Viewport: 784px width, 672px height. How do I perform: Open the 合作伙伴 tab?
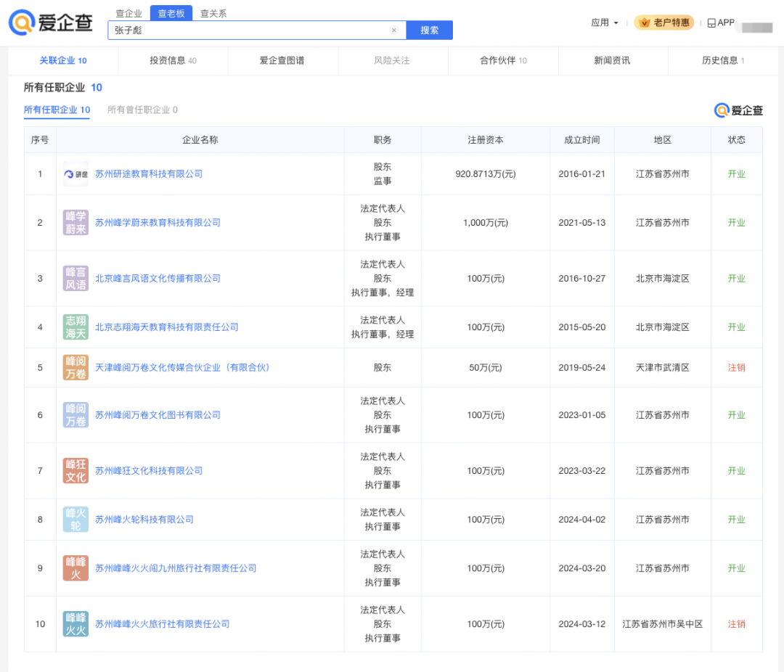pyautogui.click(x=502, y=61)
